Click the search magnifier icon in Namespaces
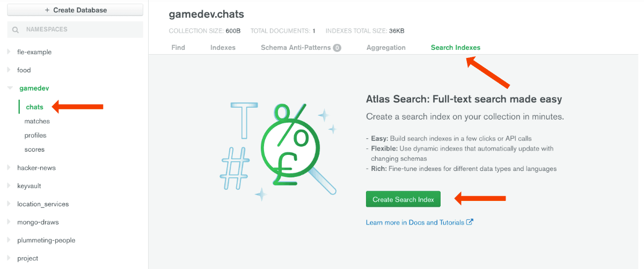 point(16,30)
